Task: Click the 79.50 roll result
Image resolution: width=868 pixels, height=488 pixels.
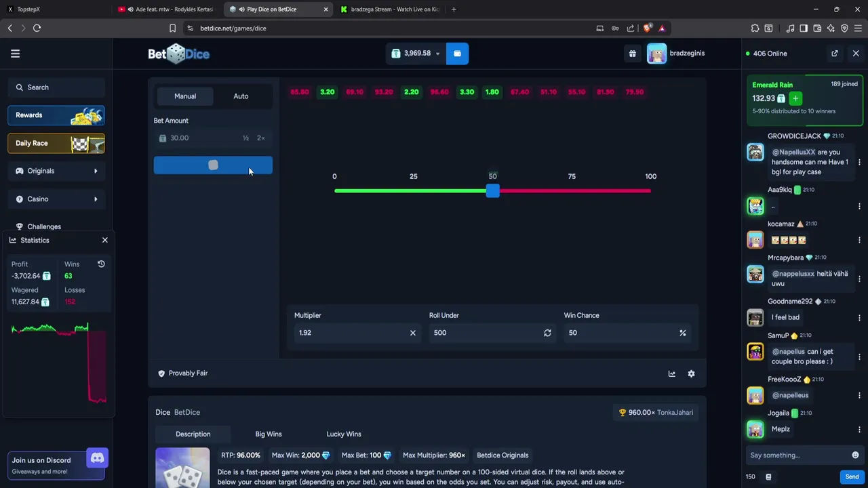Action: [x=635, y=92]
